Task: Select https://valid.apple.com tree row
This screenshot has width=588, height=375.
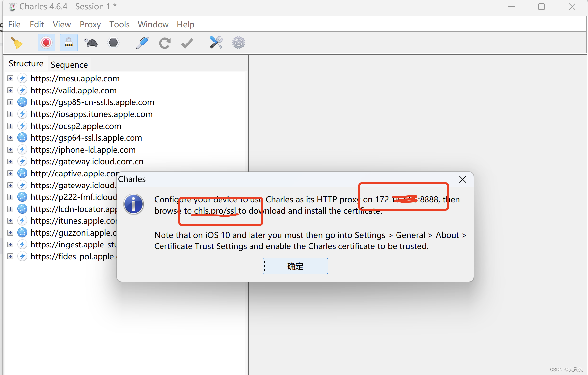Action: tap(73, 90)
